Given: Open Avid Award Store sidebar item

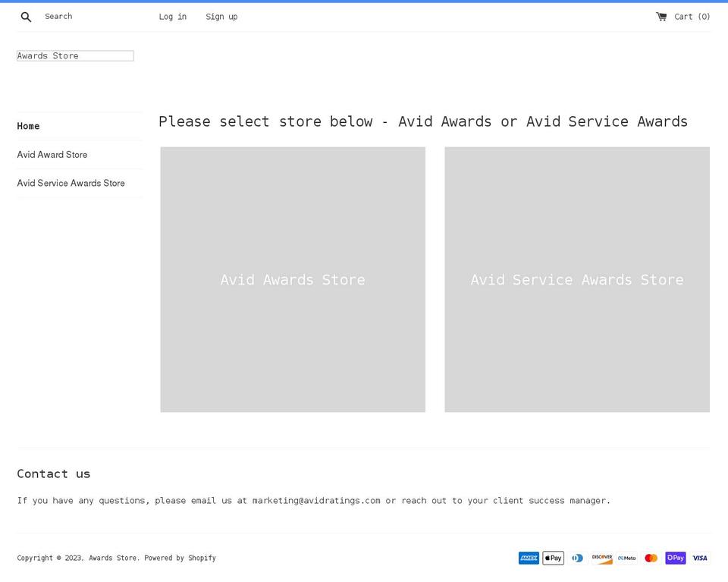Looking at the screenshot, I should coord(52,155).
